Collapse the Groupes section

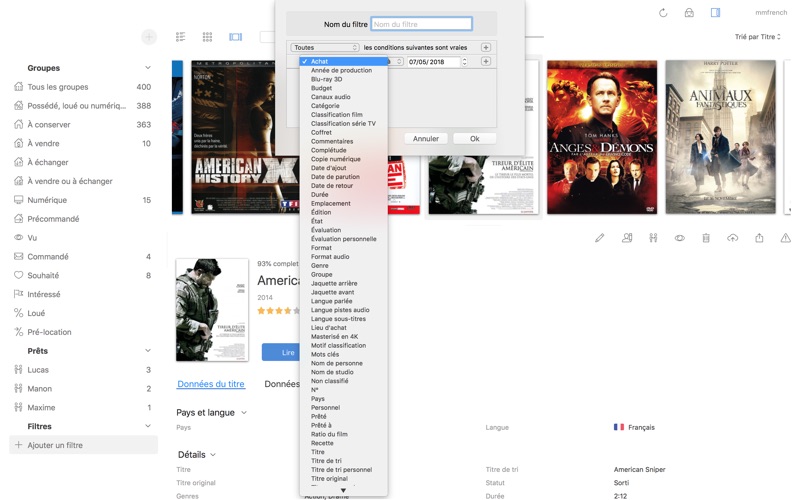(x=147, y=68)
